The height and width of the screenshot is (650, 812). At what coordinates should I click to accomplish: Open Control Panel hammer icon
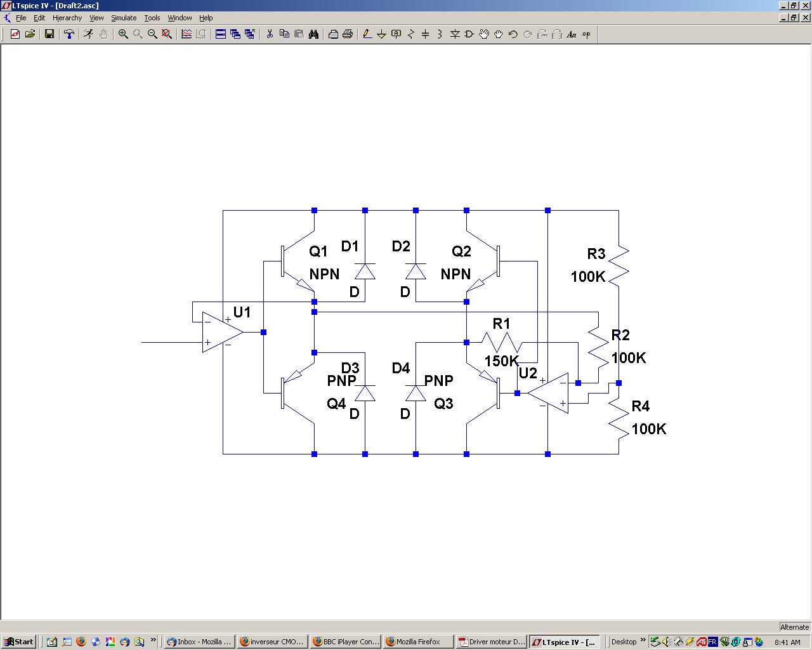pyautogui.click(x=69, y=34)
